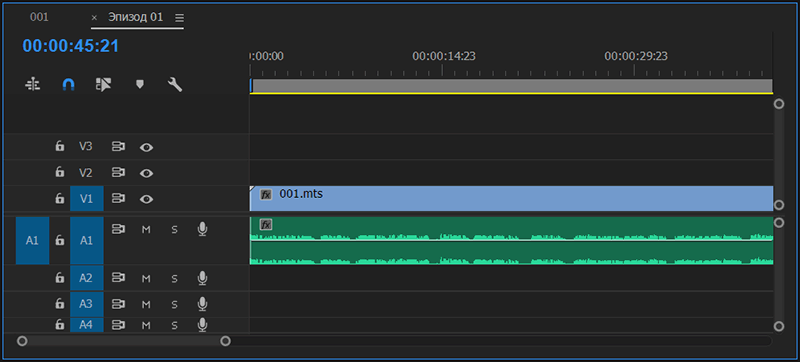
Task: Click fx badge on 001.mts video clip
Action: click(x=265, y=194)
